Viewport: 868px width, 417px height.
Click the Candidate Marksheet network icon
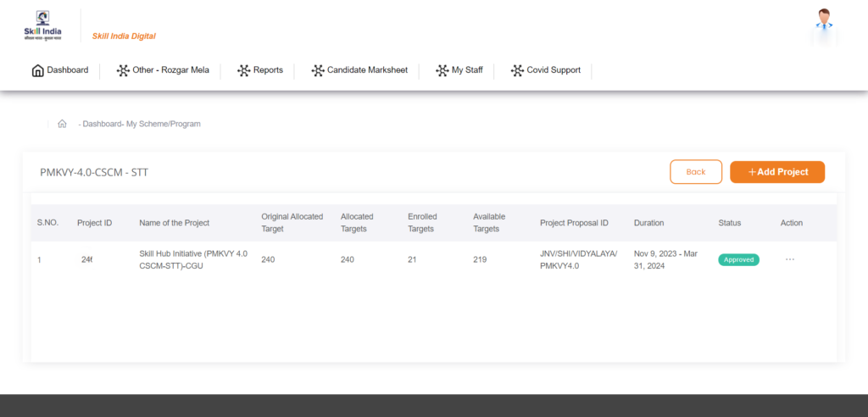click(x=318, y=71)
